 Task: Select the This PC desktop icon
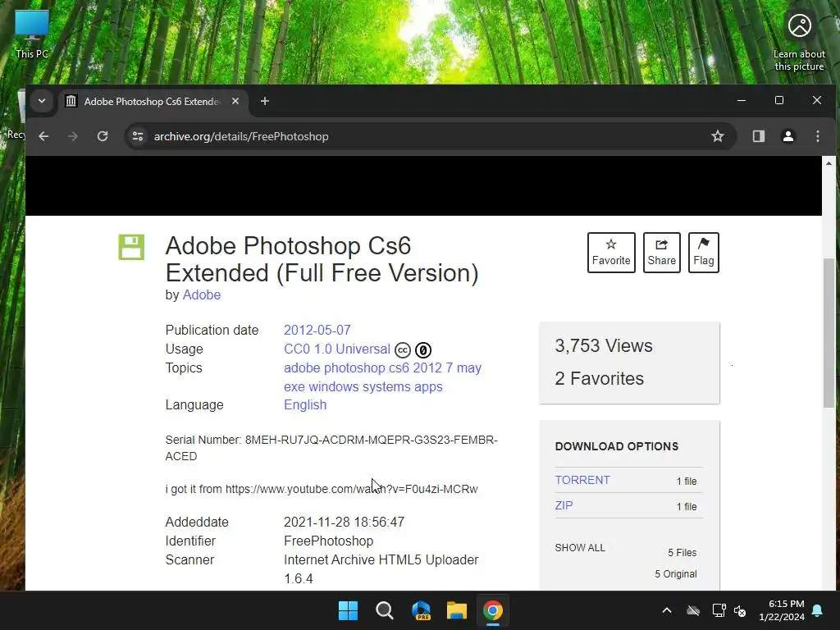coord(32,34)
